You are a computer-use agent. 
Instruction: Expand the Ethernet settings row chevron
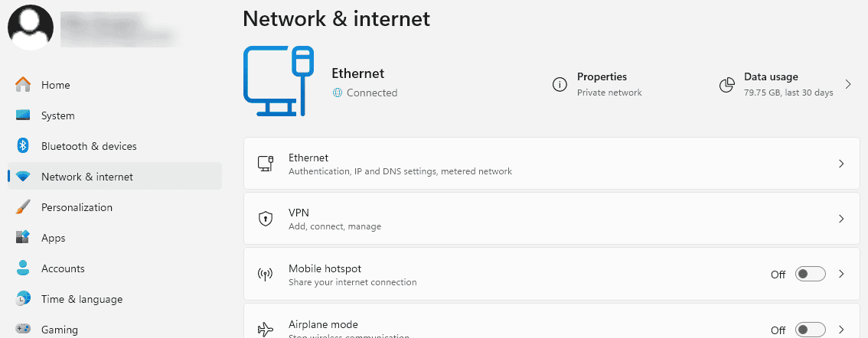(x=841, y=164)
